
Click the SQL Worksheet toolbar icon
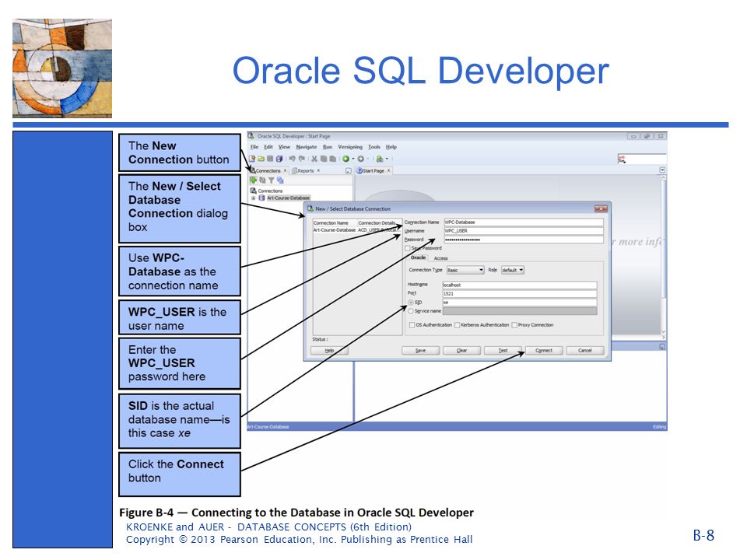[x=380, y=159]
